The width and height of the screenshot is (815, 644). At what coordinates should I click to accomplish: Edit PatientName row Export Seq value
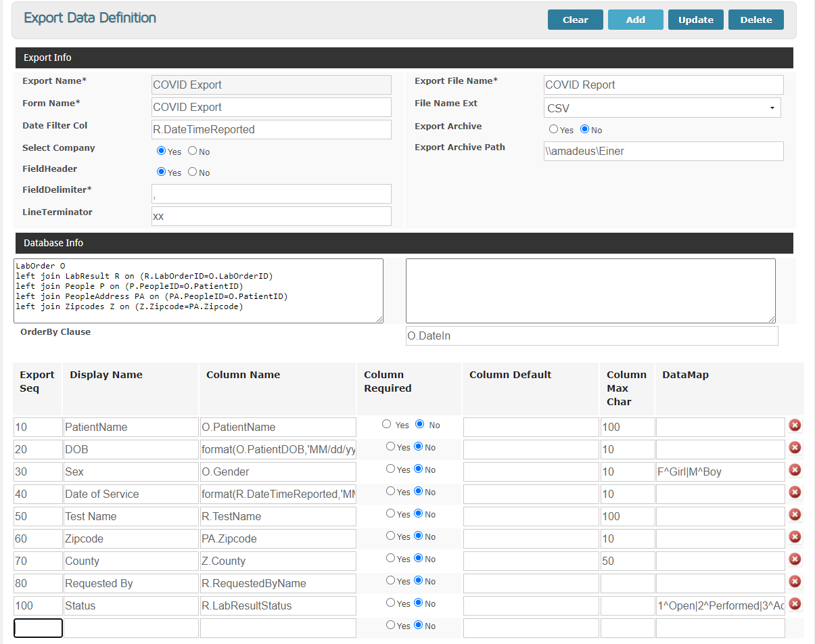pyautogui.click(x=38, y=427)
